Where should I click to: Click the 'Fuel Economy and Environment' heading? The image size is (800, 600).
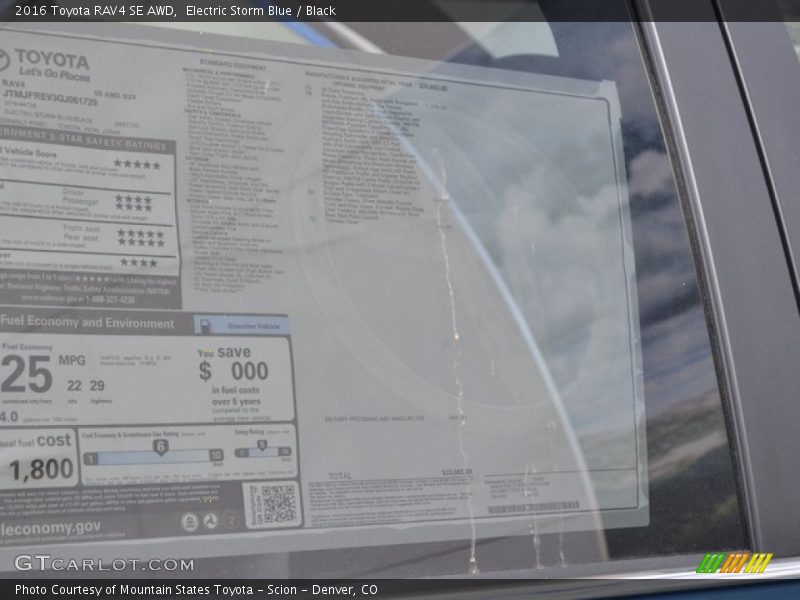[88, 322]
